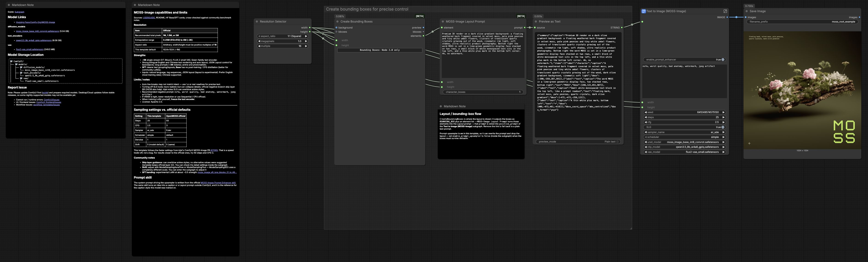The image size is (868, 262).
Task: Open the vae_model selection dropdown
Action: 684,152
